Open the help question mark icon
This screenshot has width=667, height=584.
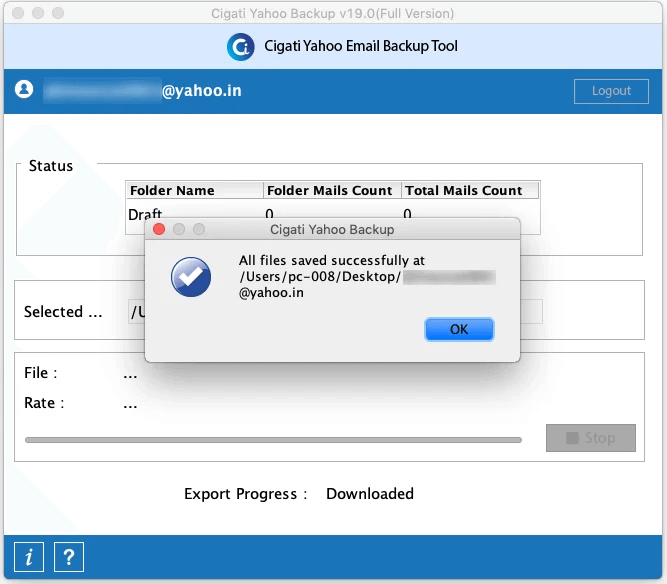pyautogui.click(x=68, y=556)
